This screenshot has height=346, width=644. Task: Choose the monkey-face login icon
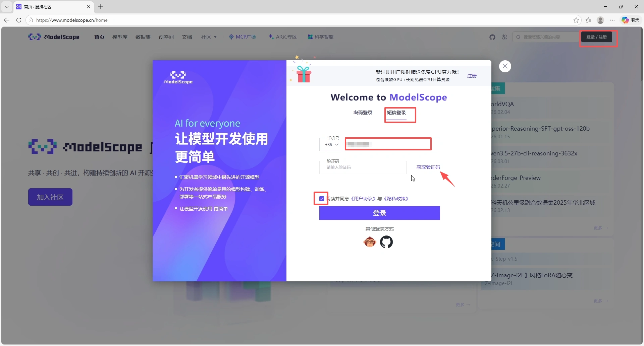pos(370,242)
